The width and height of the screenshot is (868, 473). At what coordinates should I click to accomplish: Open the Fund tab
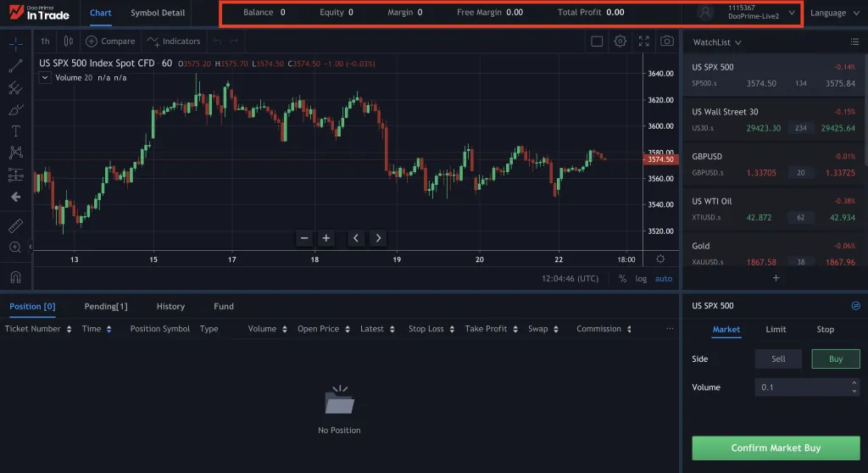tap(224, 306)
